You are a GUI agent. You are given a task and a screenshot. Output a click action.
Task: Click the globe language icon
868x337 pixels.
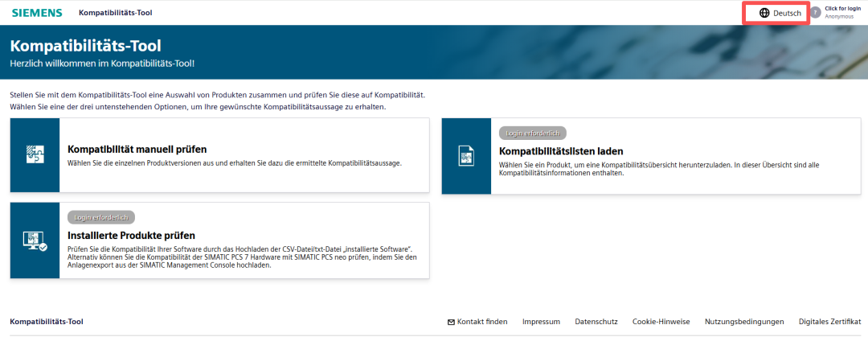click(x=764, y=14)
